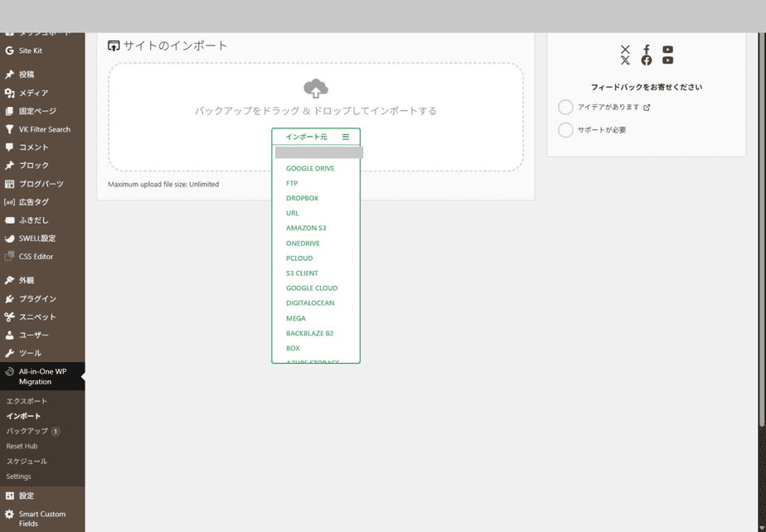The width and height of the screenshot is (766, 532).
Task: Click the コメント speech bubble icon
Action: point(9,147)
